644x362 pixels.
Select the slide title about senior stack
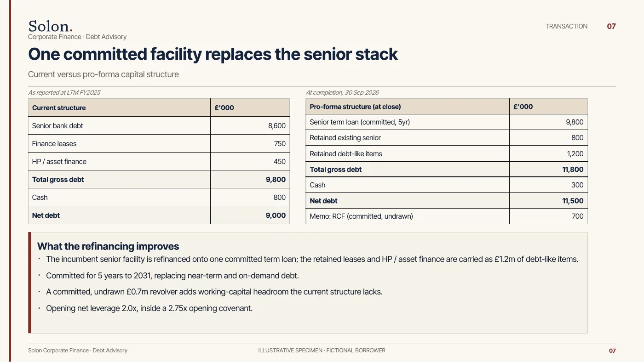213,54
